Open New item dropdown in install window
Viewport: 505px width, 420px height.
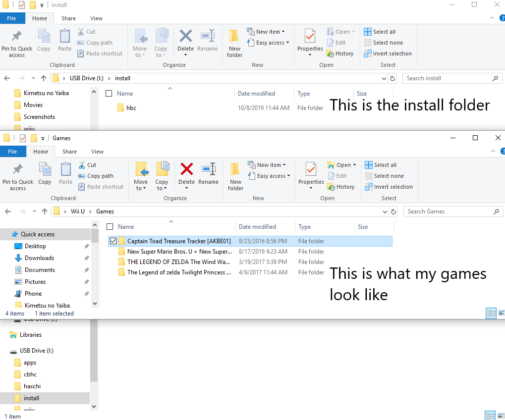coord(266,32)
